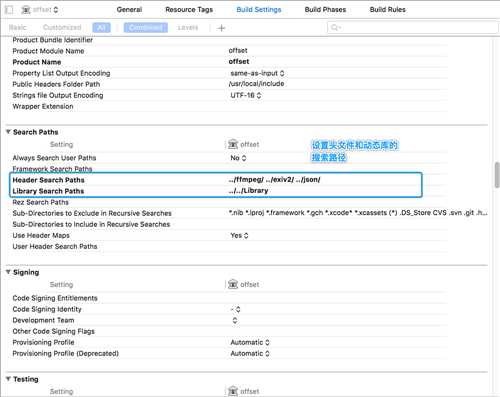Select the All filter toggle

(101, 28)
